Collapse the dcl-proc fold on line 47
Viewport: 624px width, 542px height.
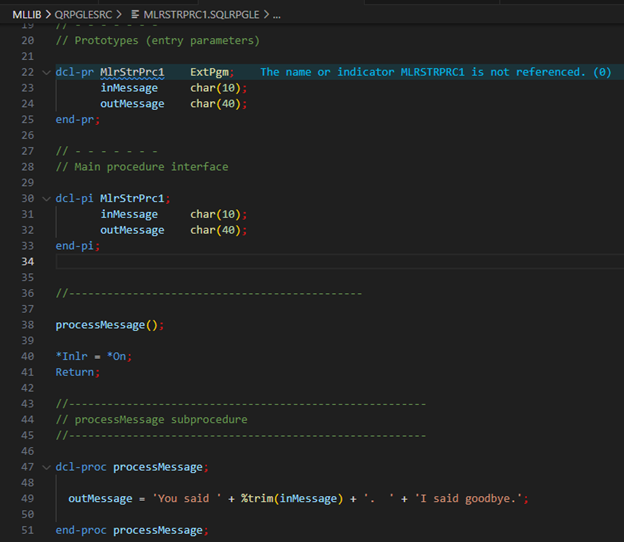click(x=47, y=467)
